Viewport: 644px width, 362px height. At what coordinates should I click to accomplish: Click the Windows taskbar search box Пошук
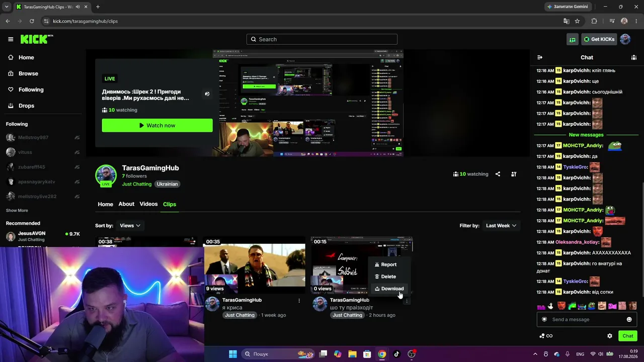[278, 354]
